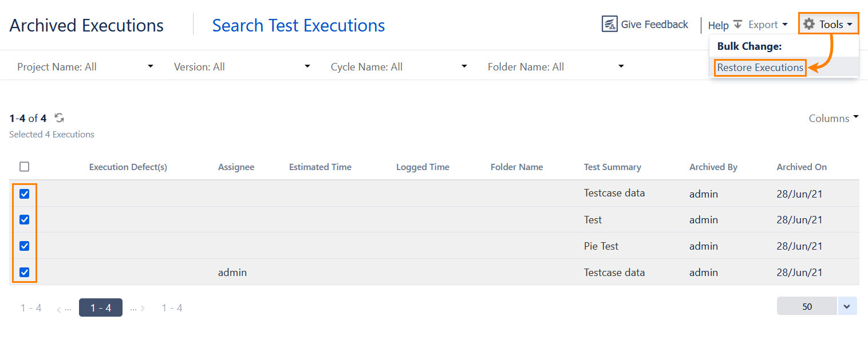
Task: Click the refresh icon beside the results count
Action: pyautogui.click(x=59, y=118)
